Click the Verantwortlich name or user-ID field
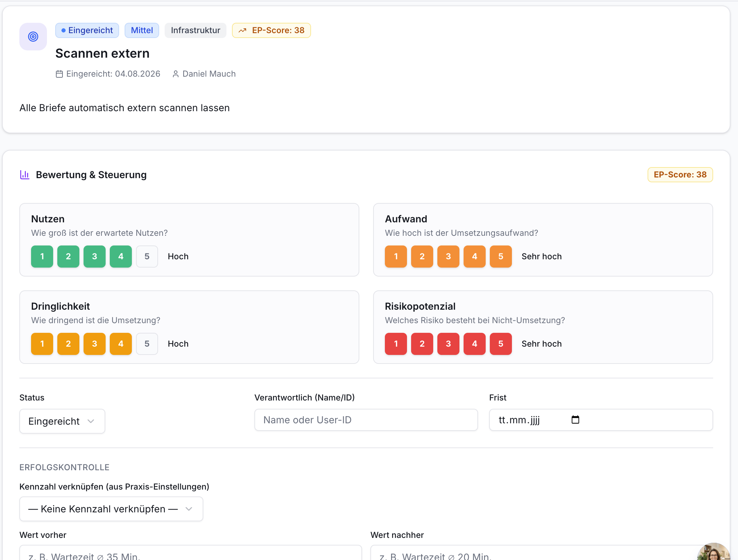 tap(366, 420)
